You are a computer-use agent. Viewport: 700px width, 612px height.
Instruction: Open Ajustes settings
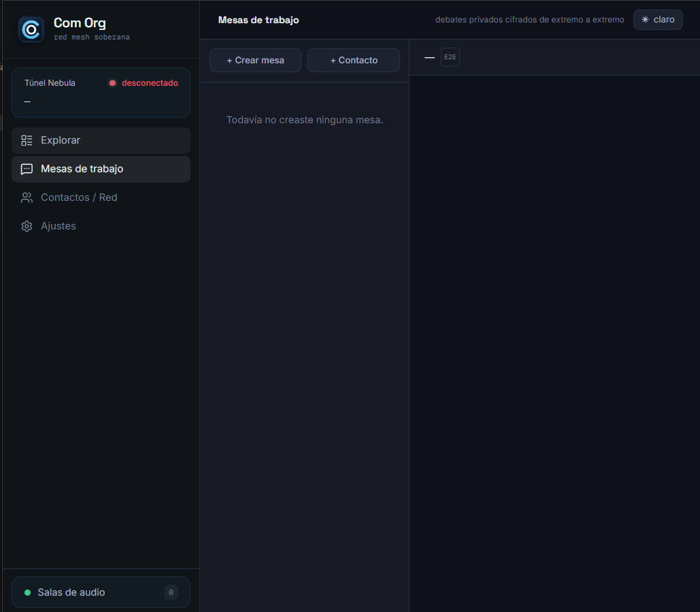click(x=101, y=227)
